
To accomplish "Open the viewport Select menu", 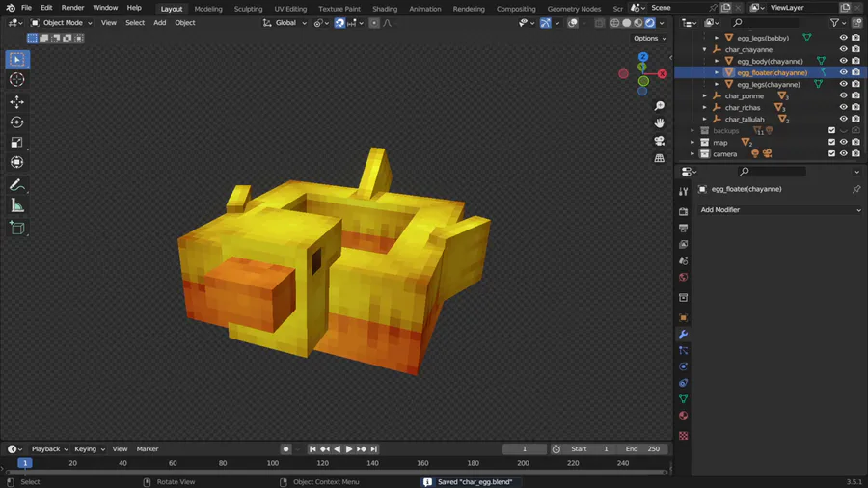I will [x=134, y=23].
